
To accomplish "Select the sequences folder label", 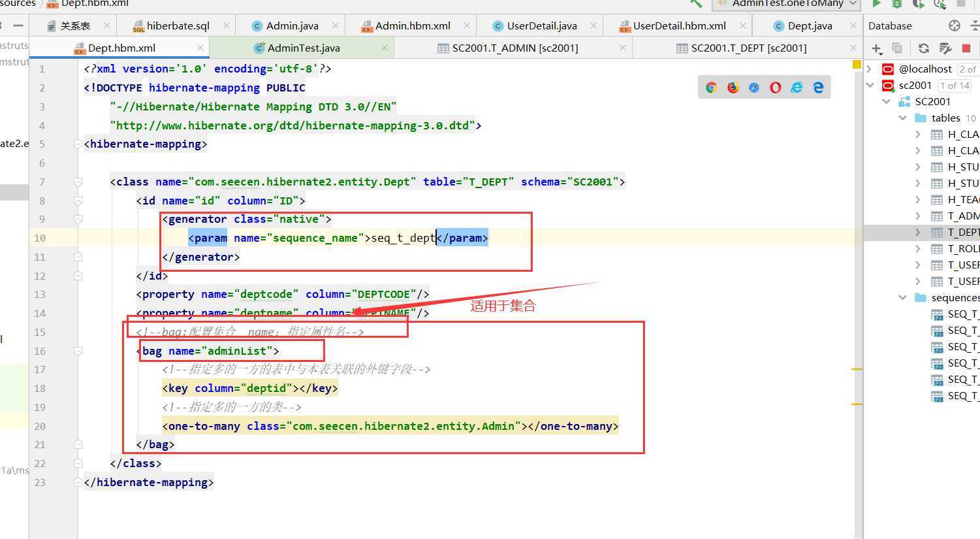I will pos(955,298).
